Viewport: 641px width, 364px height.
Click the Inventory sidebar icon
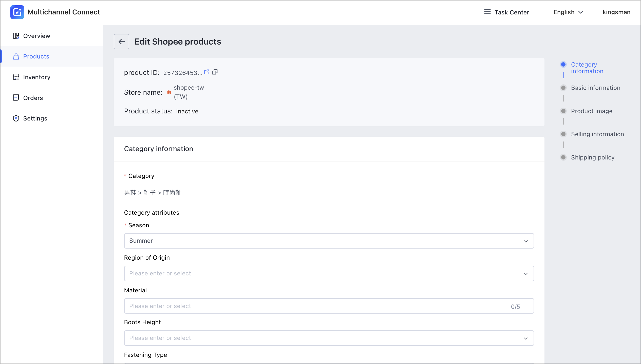(16, 77)
